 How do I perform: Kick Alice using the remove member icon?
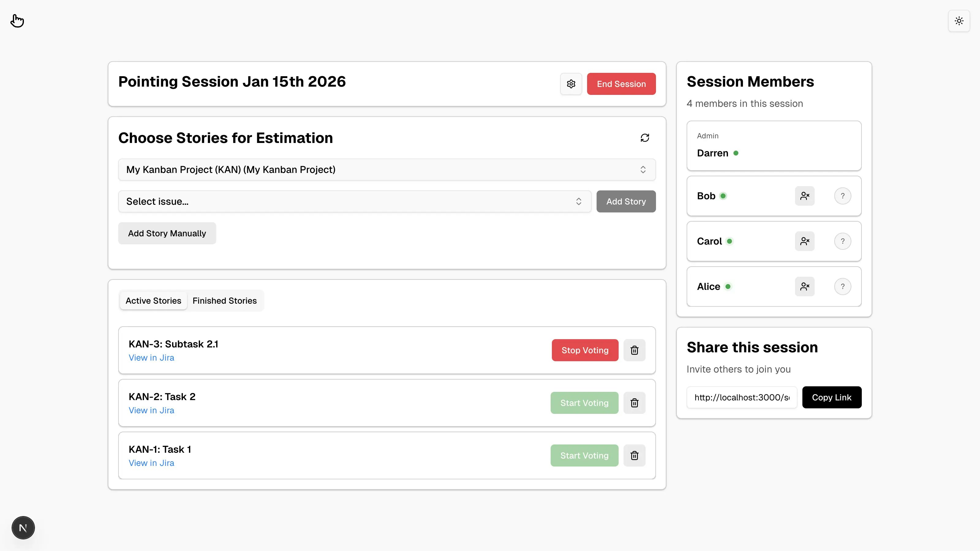click(805, 286)
